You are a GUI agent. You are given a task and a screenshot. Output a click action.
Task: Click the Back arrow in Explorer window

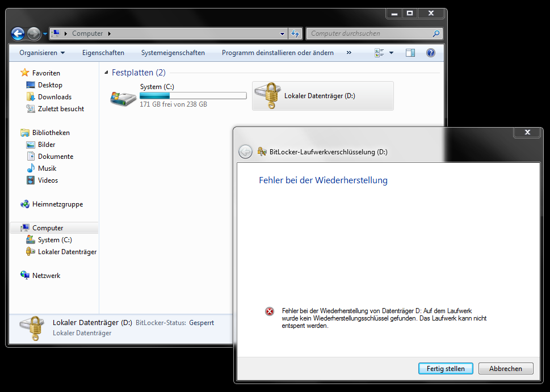coord(18,33)
